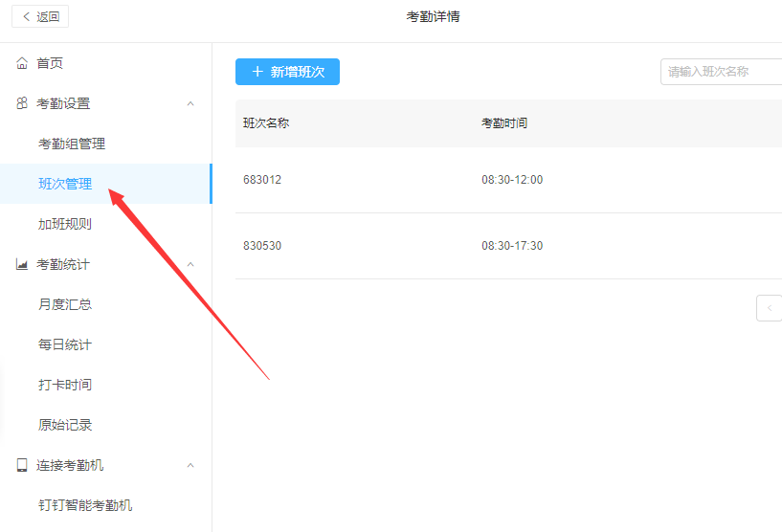Click the 连接考勤机 device icon
The image size is (782, 532).
tap(22, 465)
